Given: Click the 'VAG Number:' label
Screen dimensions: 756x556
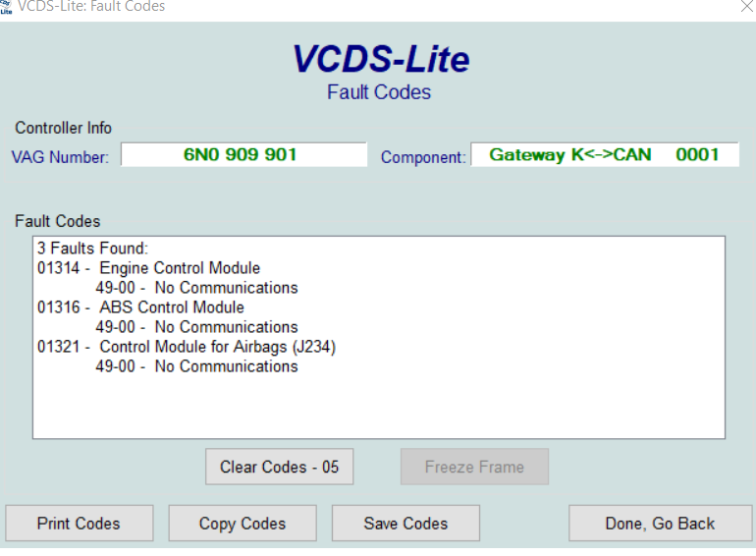Looking at the screenshot, I should click(60, 157).
